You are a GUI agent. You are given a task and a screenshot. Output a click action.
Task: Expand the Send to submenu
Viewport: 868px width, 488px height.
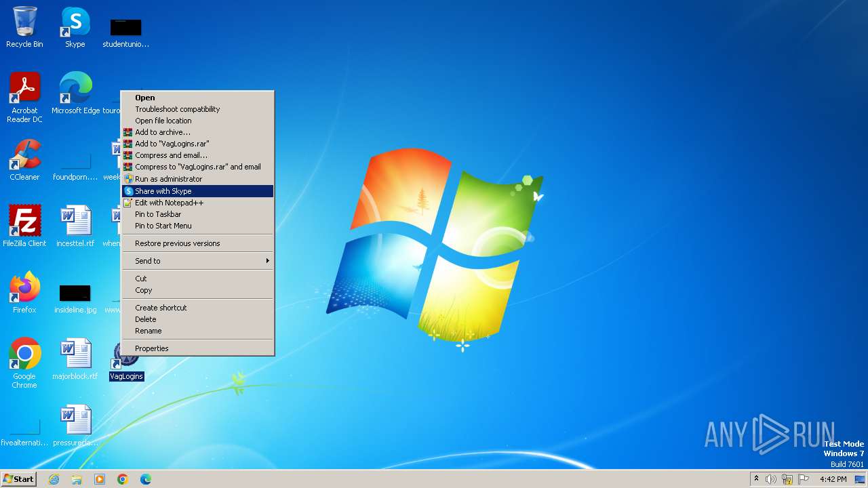tap(197, 261)
